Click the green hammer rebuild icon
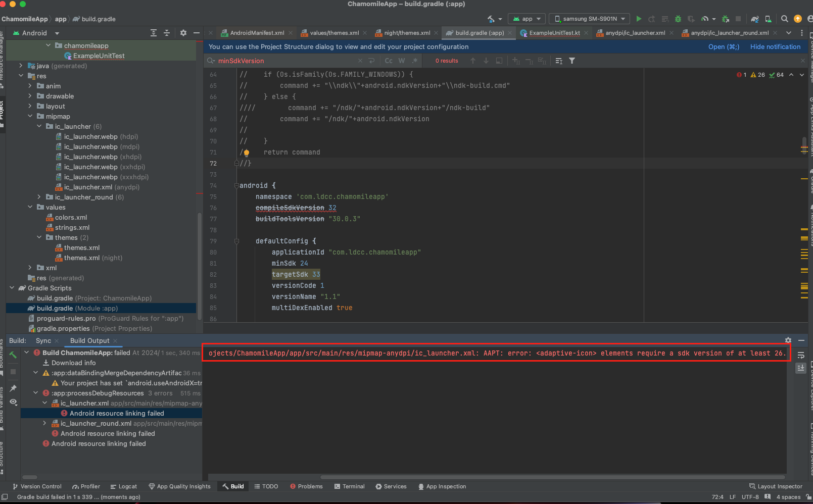813x504 pixels. point(13,355)
